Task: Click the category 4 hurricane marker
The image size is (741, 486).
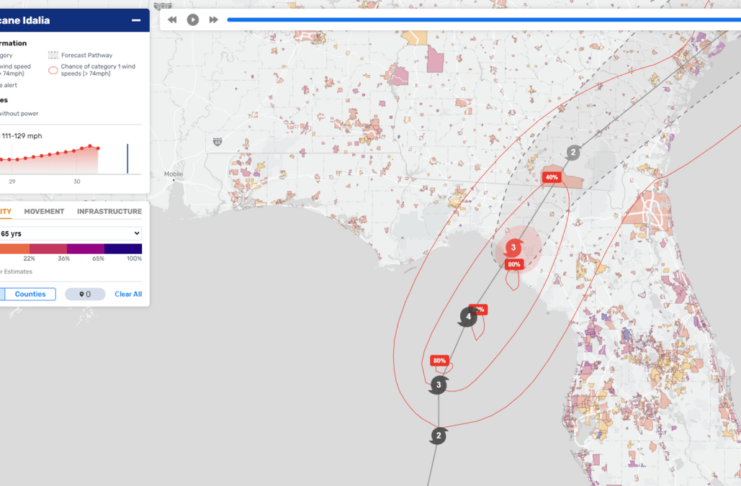Action: (468, 318)
